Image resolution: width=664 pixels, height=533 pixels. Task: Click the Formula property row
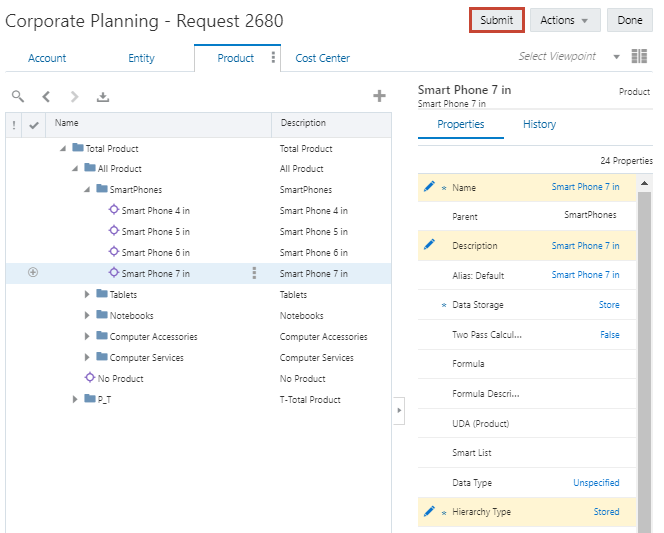527,364
